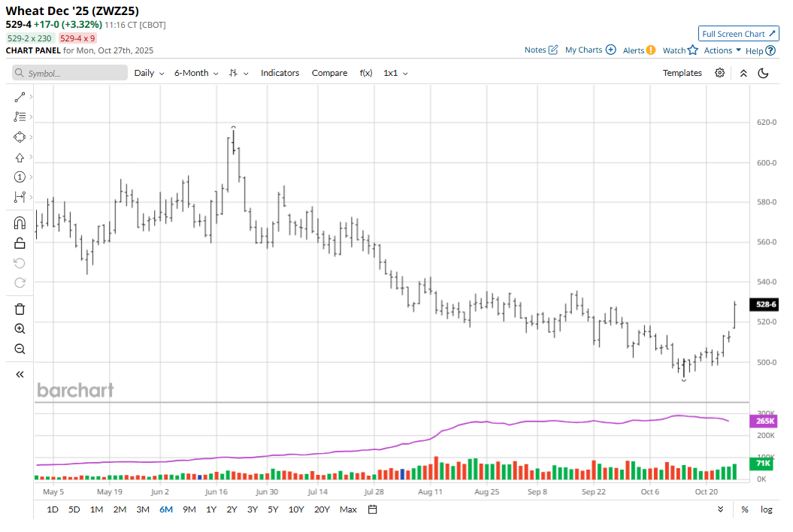Viewport: 793px width, 532px height.
Task: Toggle the magnet snap mode
Action: pos(20,223)
